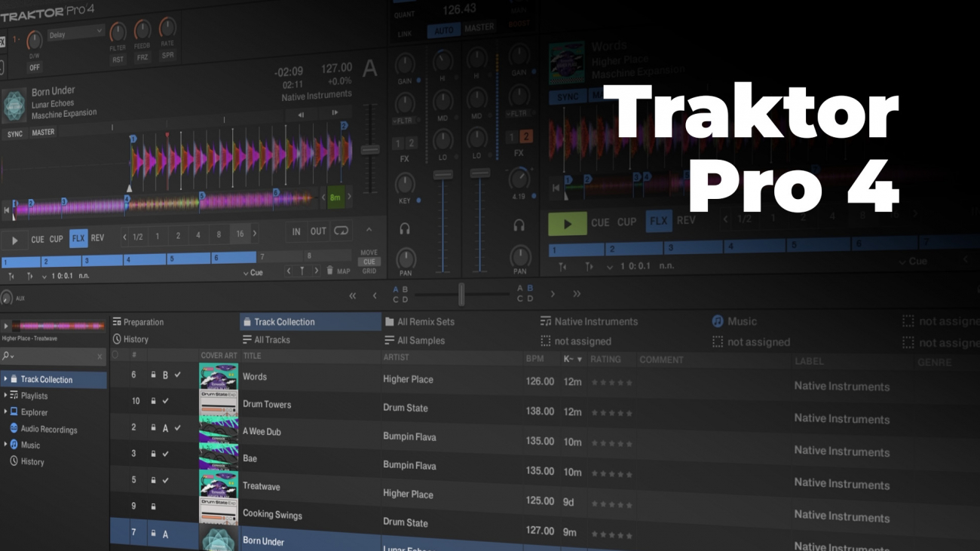
Task: Click the headphone cue icon on channel A
Action: click(405, 229)
